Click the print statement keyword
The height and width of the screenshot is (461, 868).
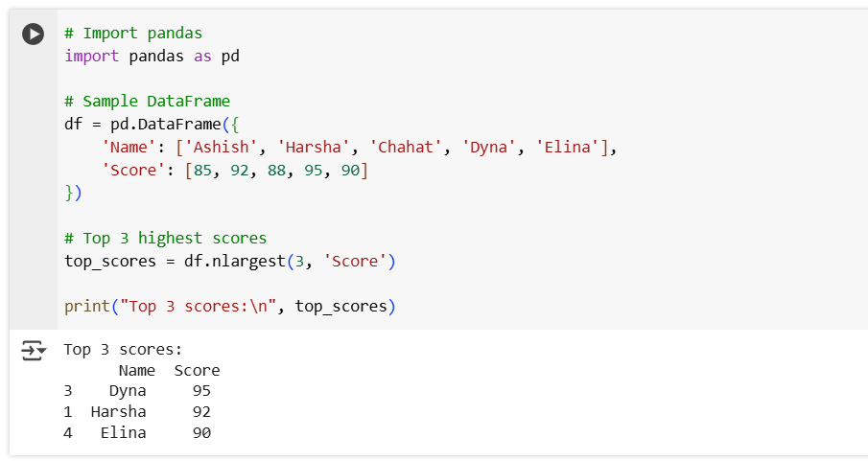coord(86,307)
